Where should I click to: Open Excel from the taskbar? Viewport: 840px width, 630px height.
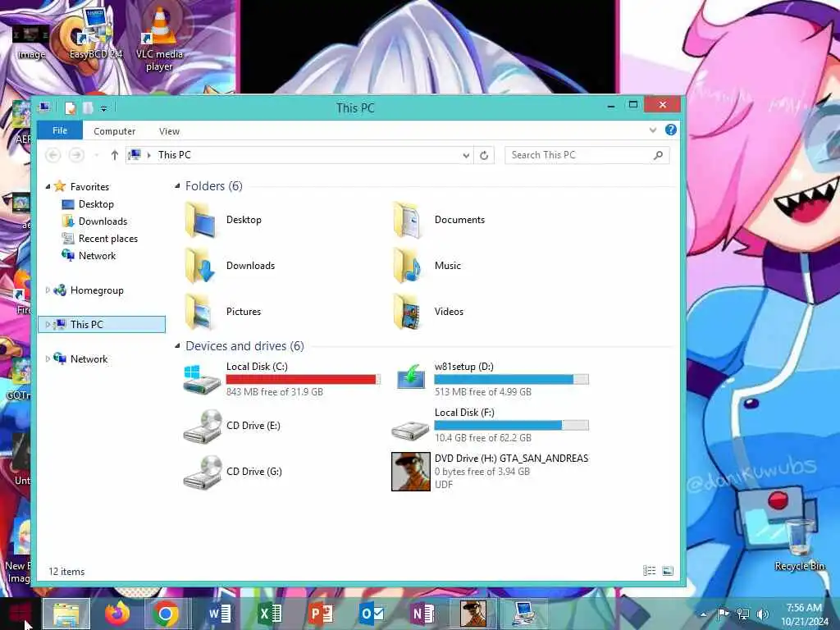click(x=270, y=614)
